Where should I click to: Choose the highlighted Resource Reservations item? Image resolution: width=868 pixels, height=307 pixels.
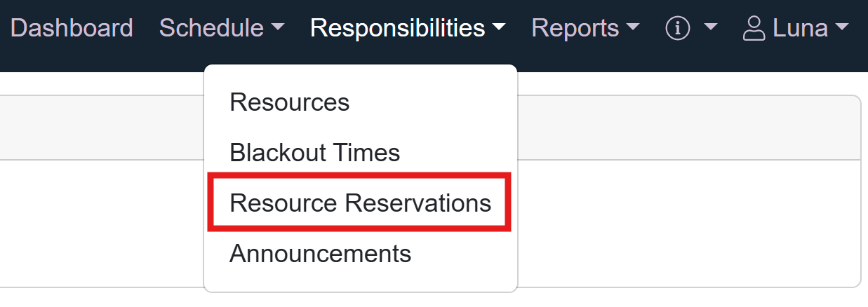pos(360,203)
